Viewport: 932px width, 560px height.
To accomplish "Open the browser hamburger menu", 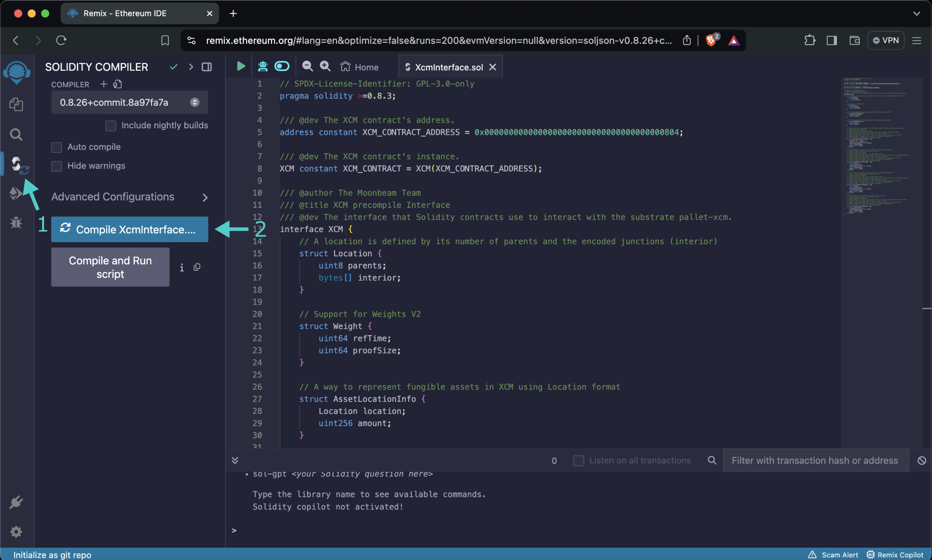I will (916, 40).
